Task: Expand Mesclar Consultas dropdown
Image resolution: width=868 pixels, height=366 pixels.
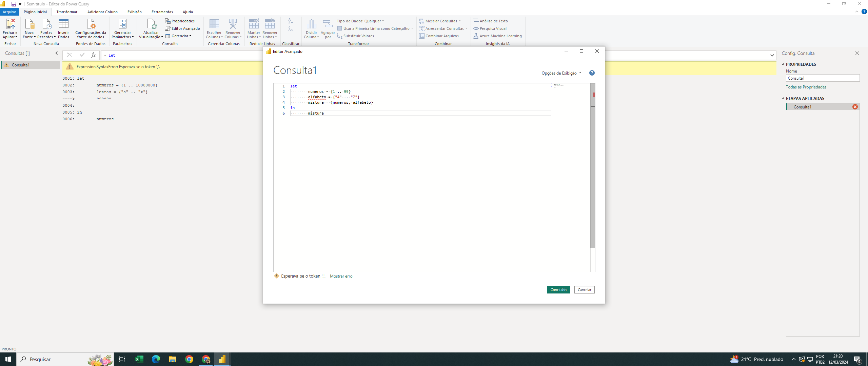Action: (x=459, y=21)
